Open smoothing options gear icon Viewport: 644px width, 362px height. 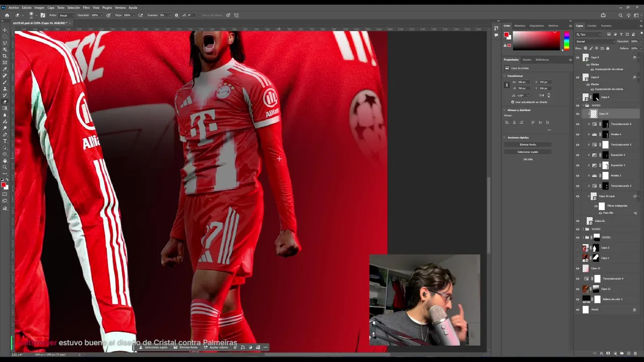click(176, 15)
